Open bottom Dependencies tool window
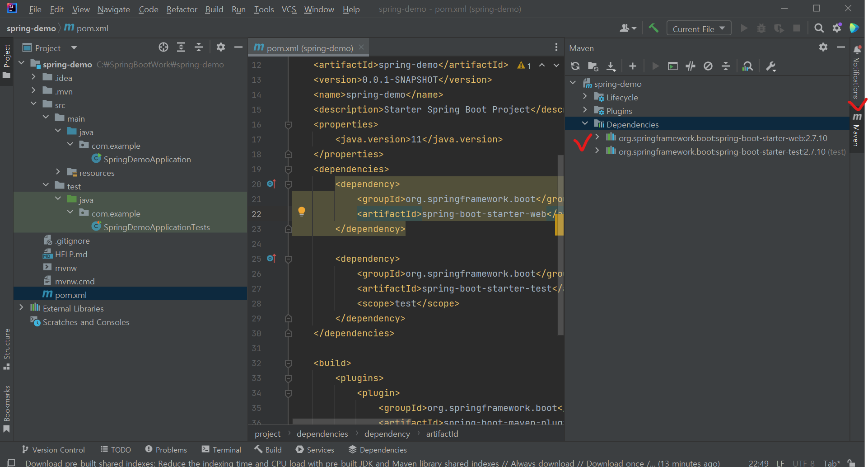 click(378, 450)
